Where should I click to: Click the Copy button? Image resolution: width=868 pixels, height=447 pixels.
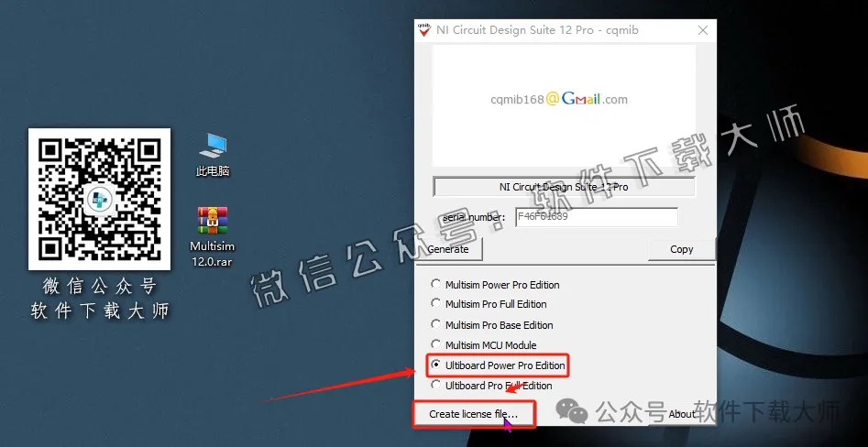click(681, 249)
